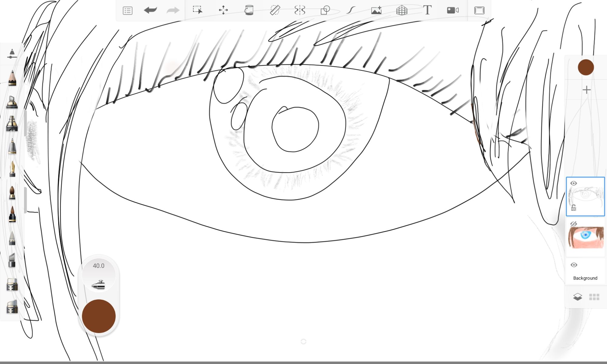Select the technical pen brush
The height and width of the screenshot is (364, 607).
coord(12,146)
